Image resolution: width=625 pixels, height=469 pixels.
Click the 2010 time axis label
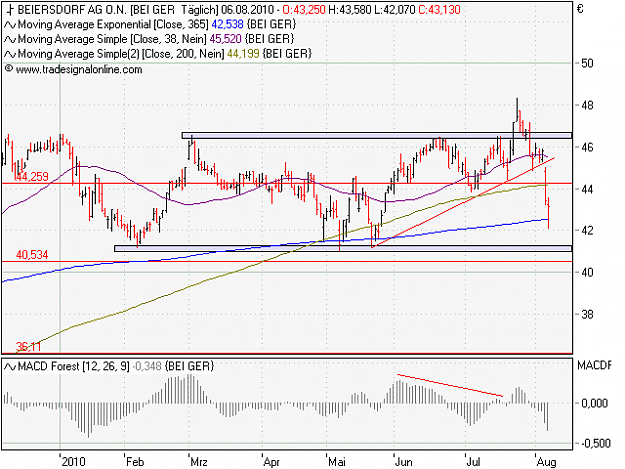tap(73, 462)
